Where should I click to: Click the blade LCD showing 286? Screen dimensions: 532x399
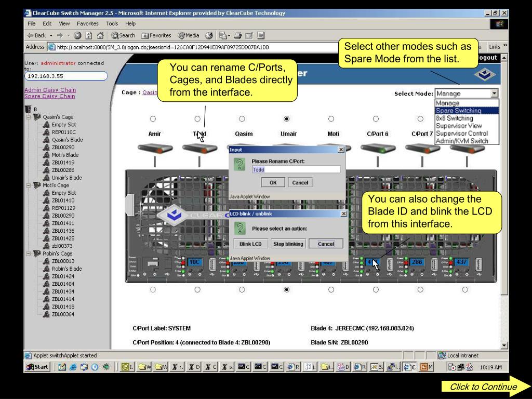(x=417, y=262)
